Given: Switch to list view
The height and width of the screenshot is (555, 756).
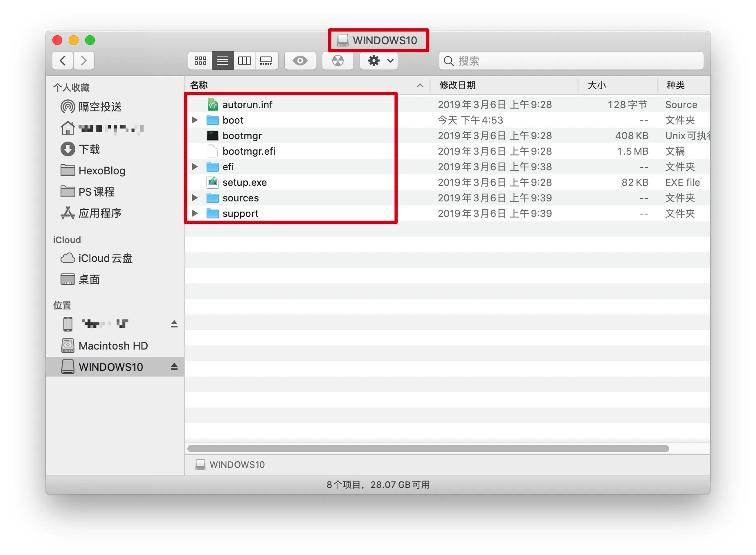Looking at the screenshot, I should (x=223, y=61).
